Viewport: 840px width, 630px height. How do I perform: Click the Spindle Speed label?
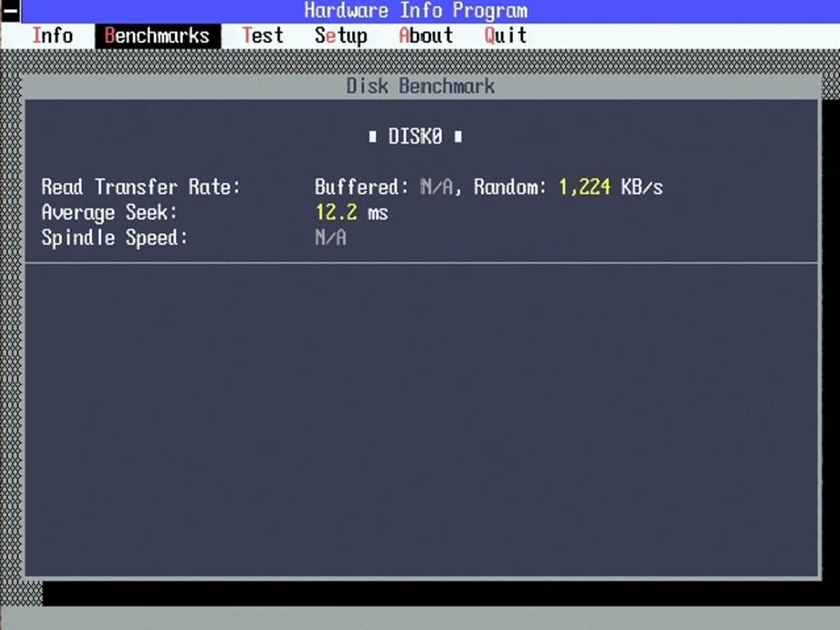pos(115,238)
